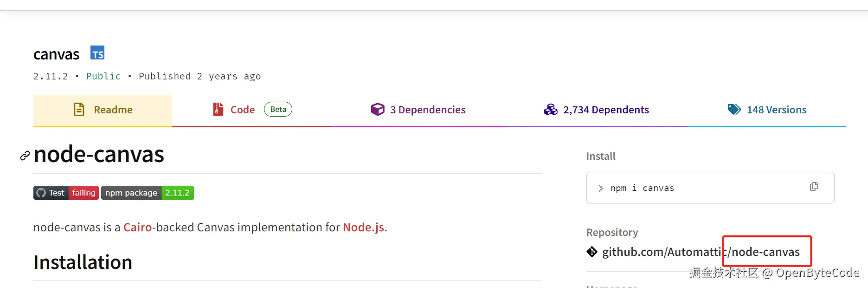Click the Dependents cubes icon
868x288 pixels.
click(x=551, y=110)
